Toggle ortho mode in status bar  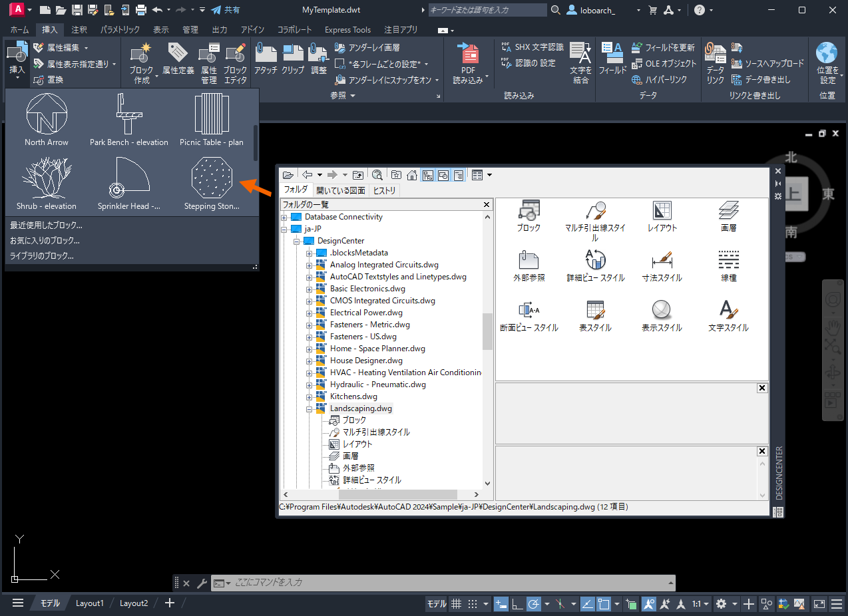pos(517,604)
